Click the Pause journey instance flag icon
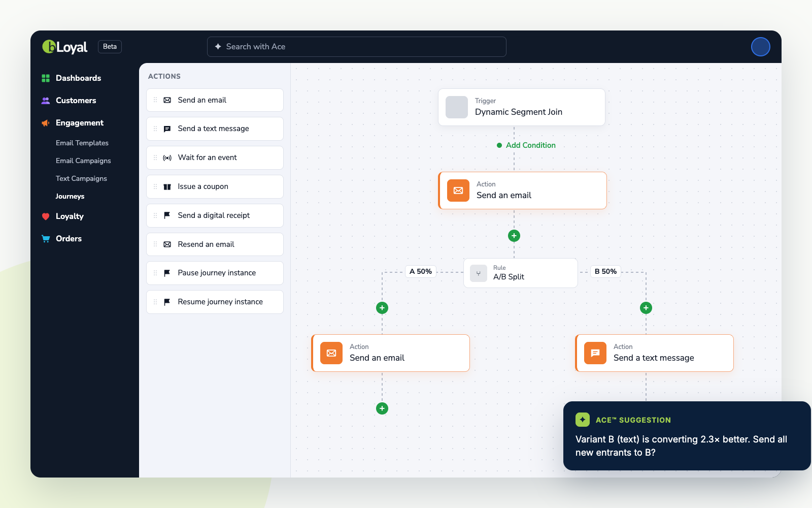This screenshot has width=812, height=508. coord(167,273)
